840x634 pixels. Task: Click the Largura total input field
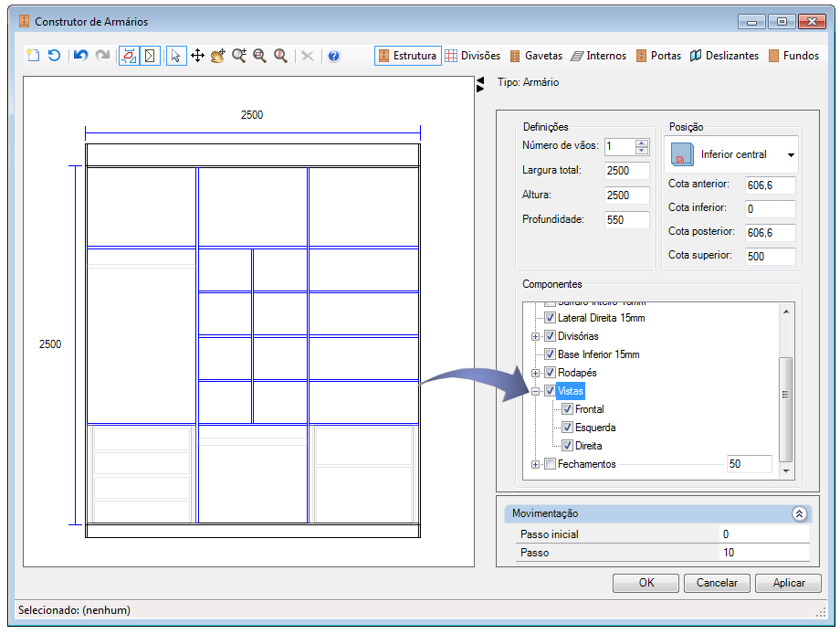click(x=626, y=171)
